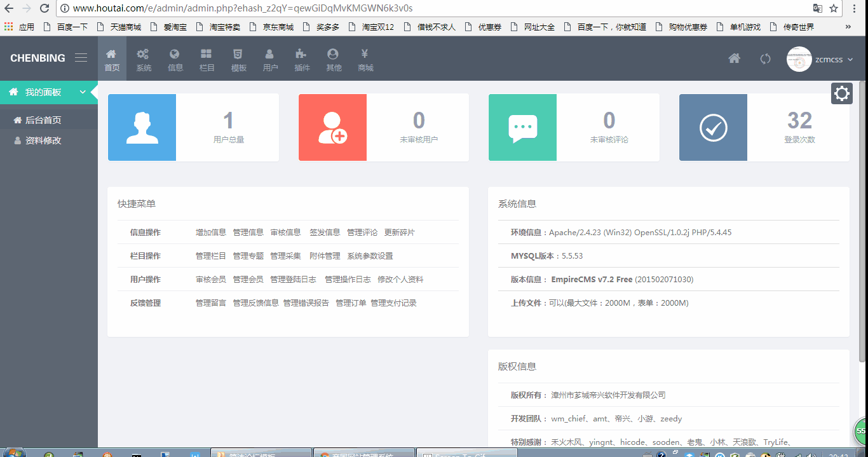Click the 修改个人资料 link
This screenshot has width=868, height=457.
tap(401, 280)
